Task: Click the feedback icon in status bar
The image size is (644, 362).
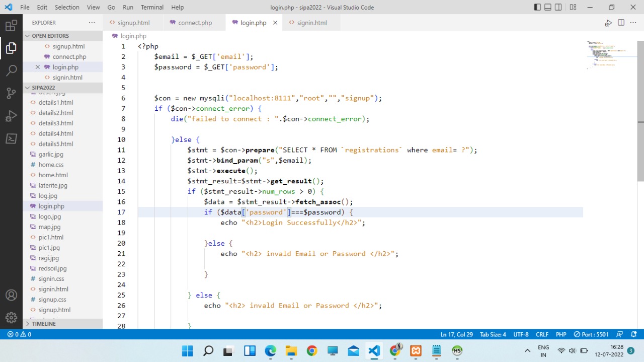Action: 619,334
